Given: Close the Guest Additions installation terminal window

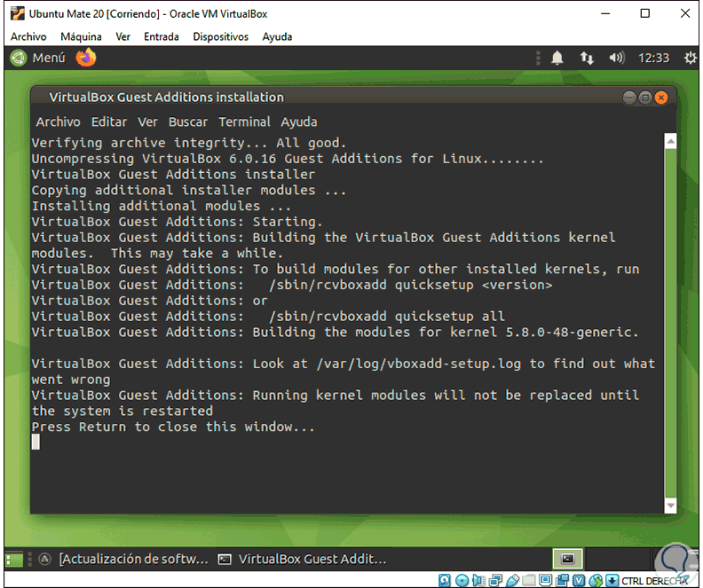Looking at the screenshot, I should 661,98.
